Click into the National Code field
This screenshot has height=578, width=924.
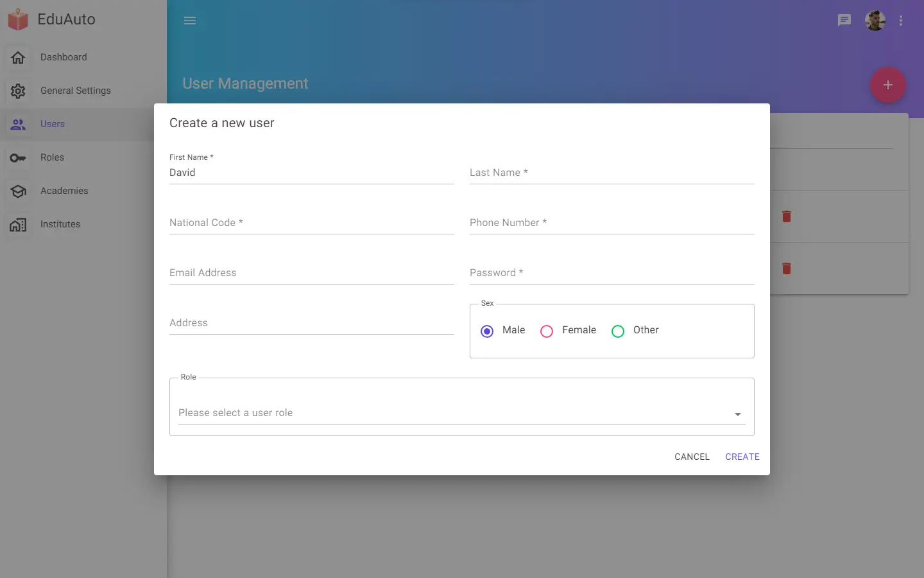(312, 222)
